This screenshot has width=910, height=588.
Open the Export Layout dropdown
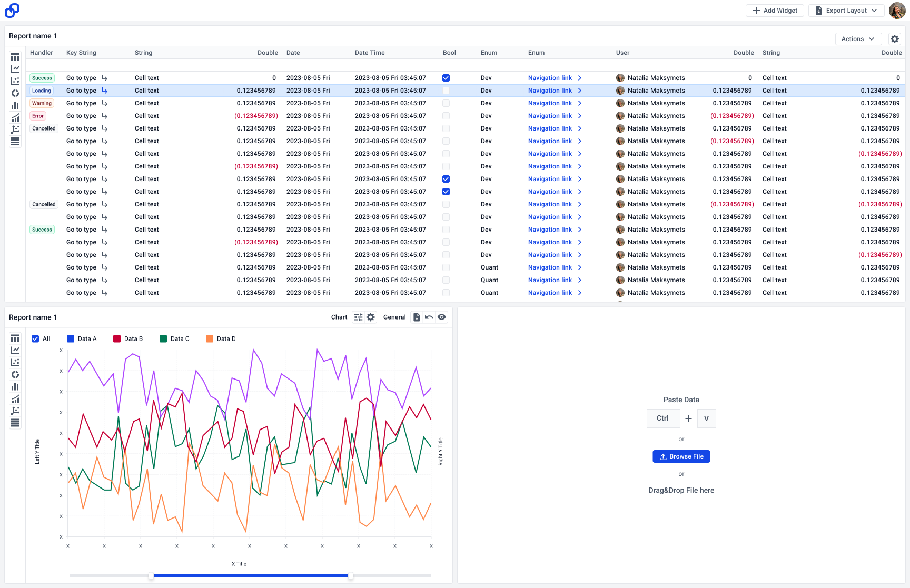pyautogui.click(x=846, y=11)
